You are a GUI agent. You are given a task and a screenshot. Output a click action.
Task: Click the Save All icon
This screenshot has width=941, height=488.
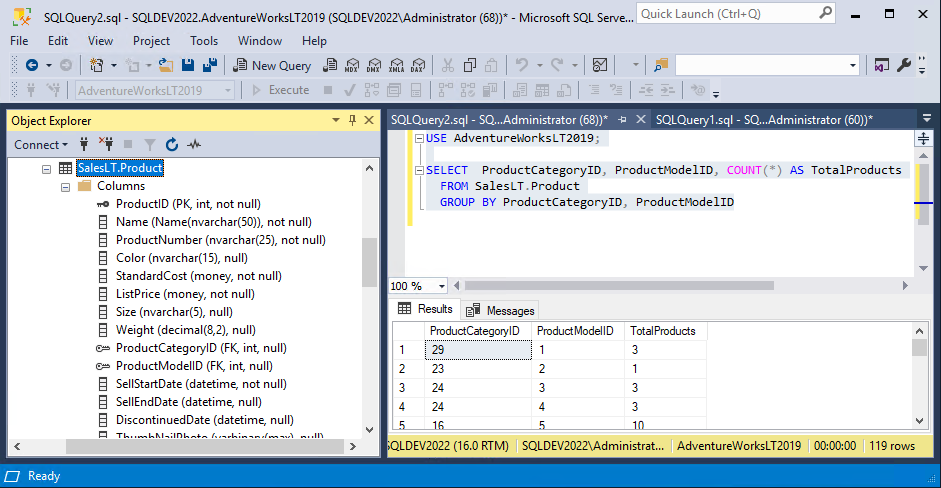[x=209, y=65]
